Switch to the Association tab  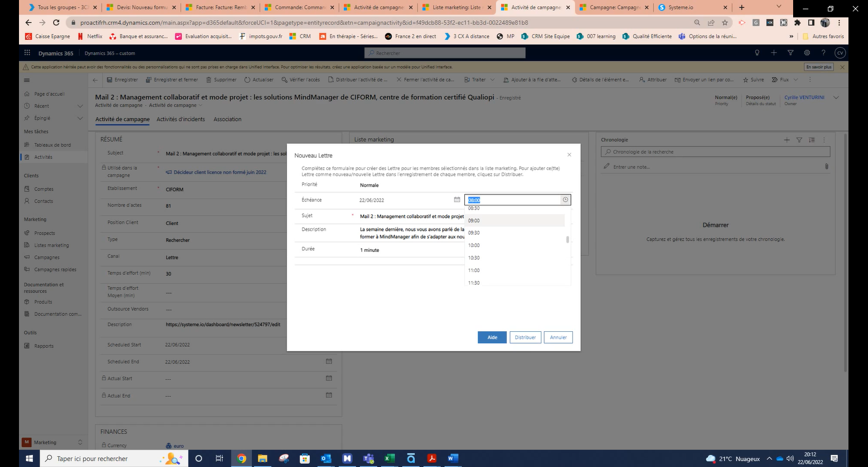[x=227, y=119]
